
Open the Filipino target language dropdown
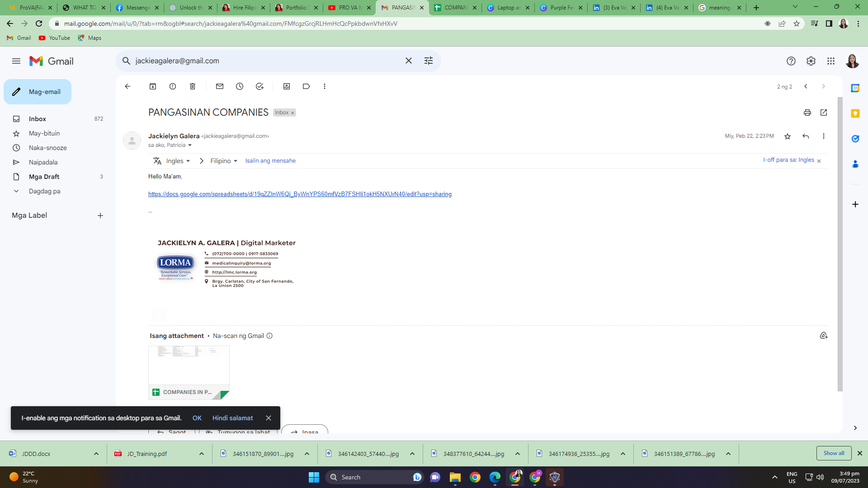[x=224, y=161]
